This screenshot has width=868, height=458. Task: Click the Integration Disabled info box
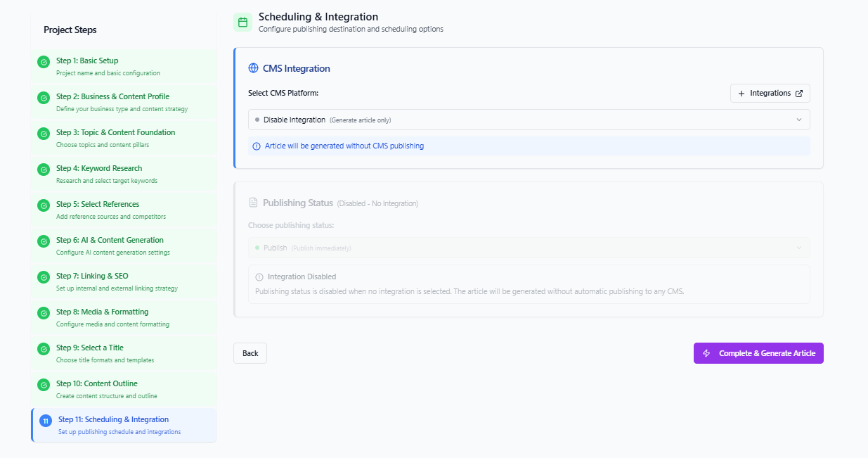click(529, 284)
